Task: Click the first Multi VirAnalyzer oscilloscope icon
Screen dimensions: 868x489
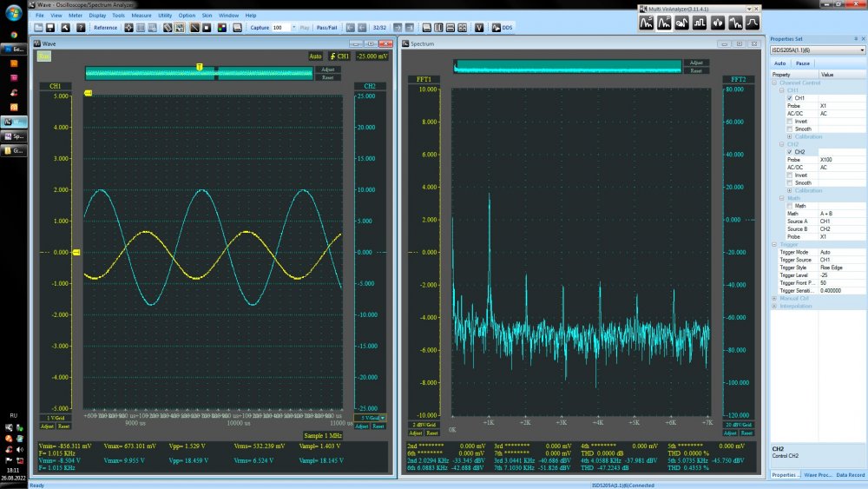Action: coord(647,23)
